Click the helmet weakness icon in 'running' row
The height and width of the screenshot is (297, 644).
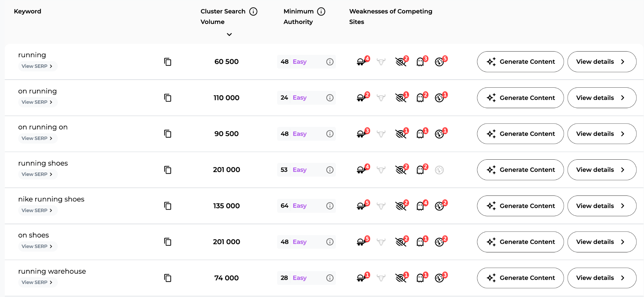point(361,62)
